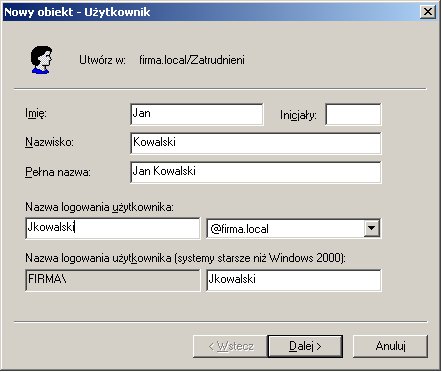Focus the empty Inicjały field
Screen dimensions: 442x372
[353, 114]
